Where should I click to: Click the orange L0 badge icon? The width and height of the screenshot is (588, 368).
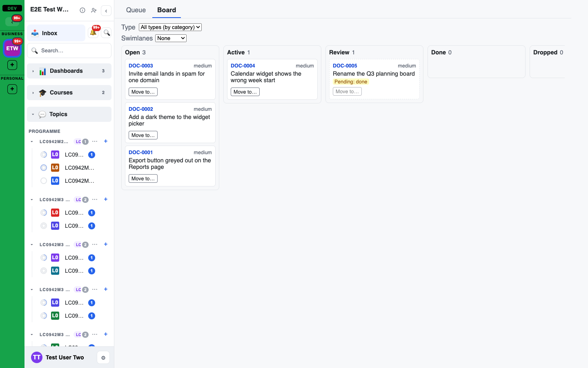click(x=55, y=168)
